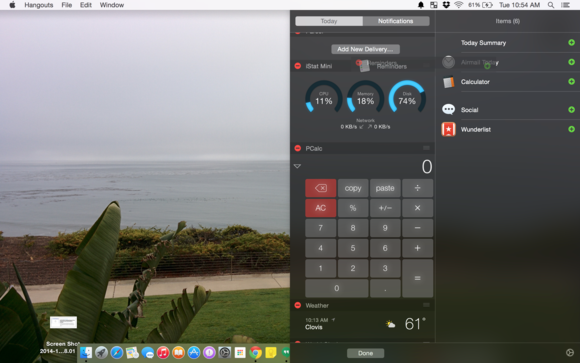This screenshot has height=363, width=580.
Task: Collapse PCalc display disclosure triangle
Action: tap(297, 166)
